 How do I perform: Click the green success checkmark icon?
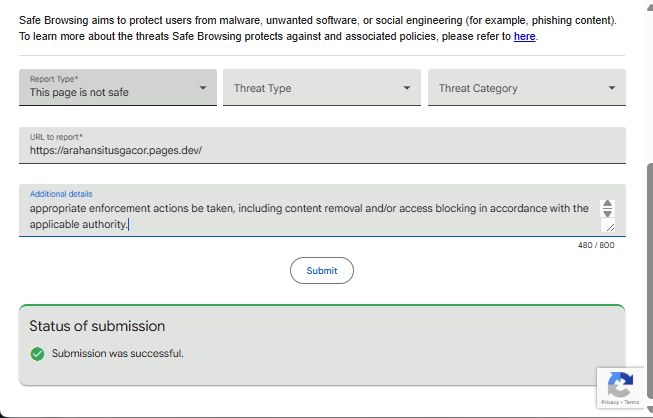(x=37, y=353)
